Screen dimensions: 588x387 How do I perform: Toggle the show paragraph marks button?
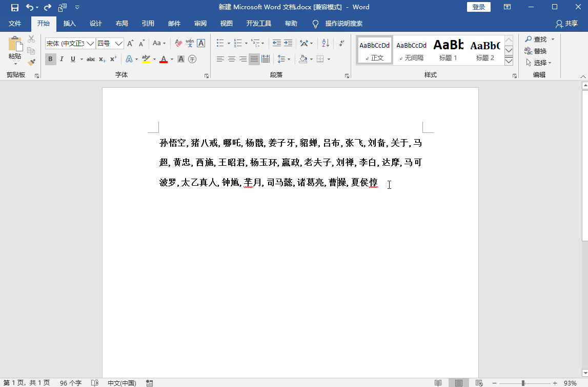(341, 43)
